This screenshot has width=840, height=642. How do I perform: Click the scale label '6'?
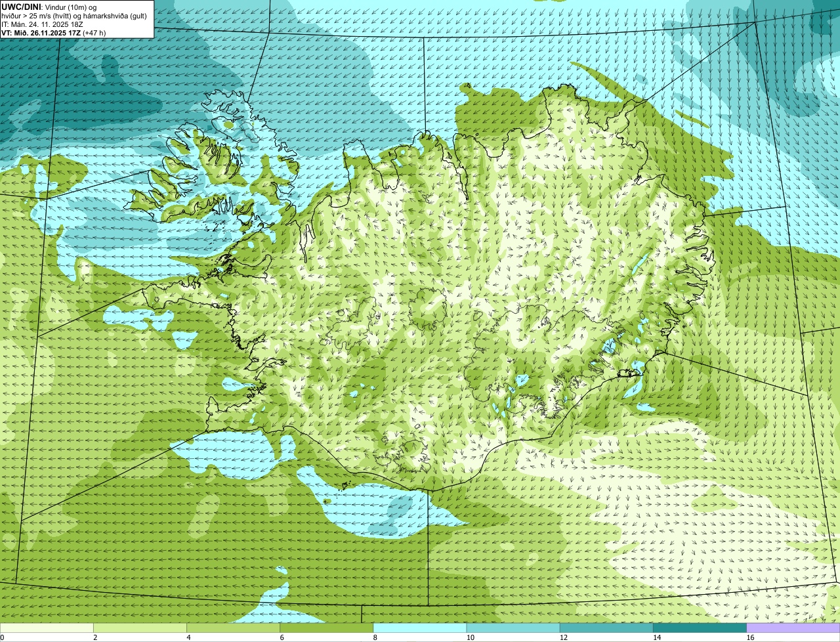[282, 637]
